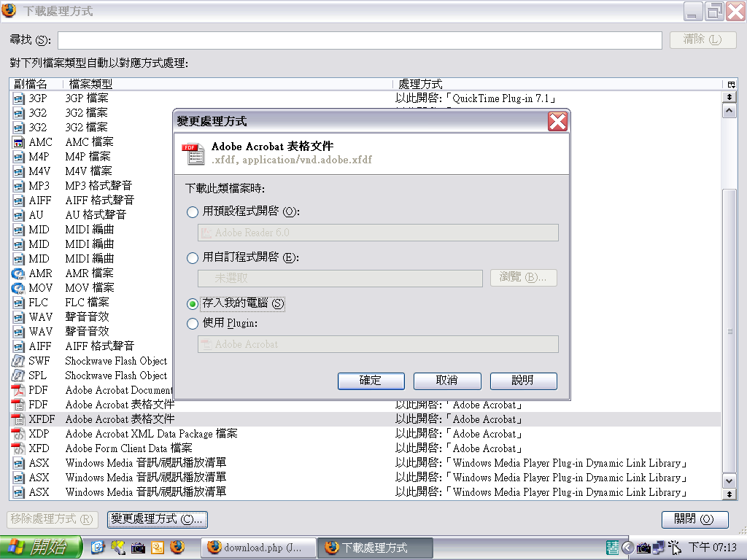Screen dimensions: 747x560
Task: Click column picker icon in list header
Action: [x=731, y=85]
